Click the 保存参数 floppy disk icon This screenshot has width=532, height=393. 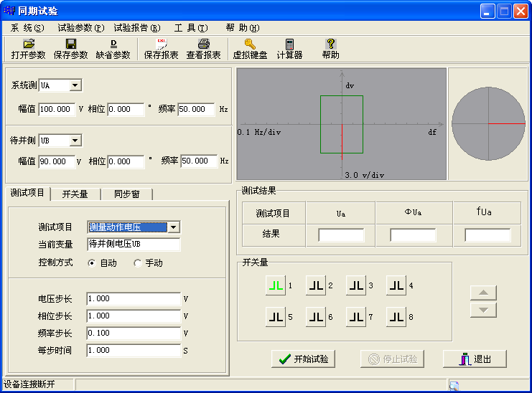pyautogui.click(x=70, y=44)
